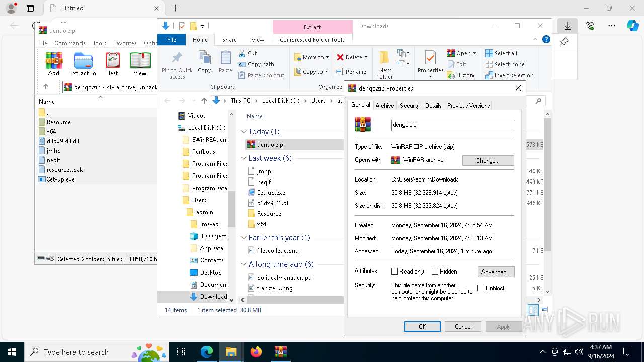Screen dimensions: 644x362
Task: Click the Extract To icon in WinRAR
Action: point(83,64)
